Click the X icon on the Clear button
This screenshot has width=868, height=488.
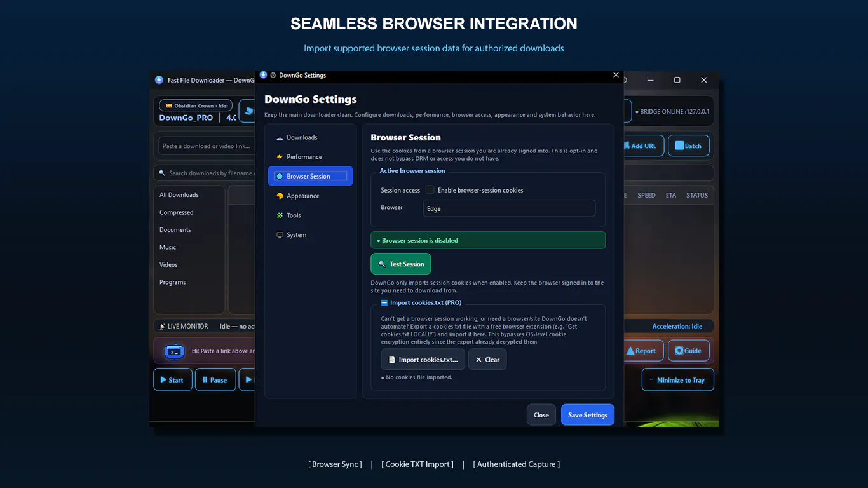click(478, 360)
